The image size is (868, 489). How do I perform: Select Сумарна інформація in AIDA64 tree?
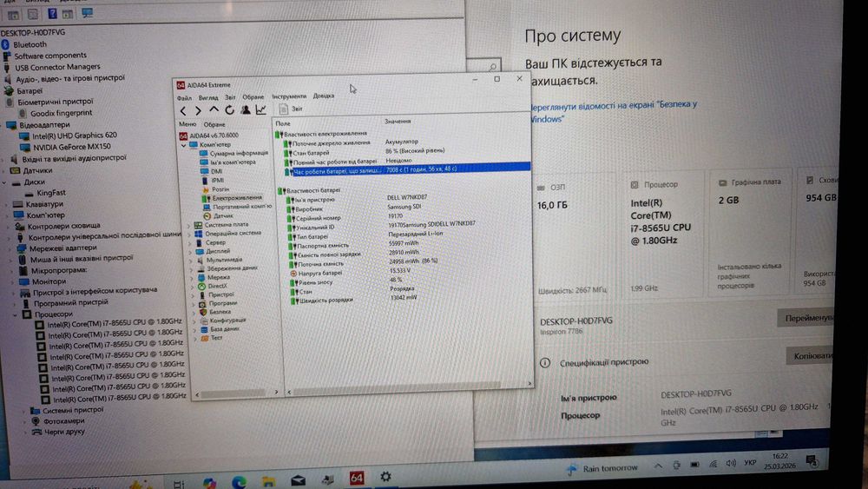pyautogui.click(x=234, y=153)
